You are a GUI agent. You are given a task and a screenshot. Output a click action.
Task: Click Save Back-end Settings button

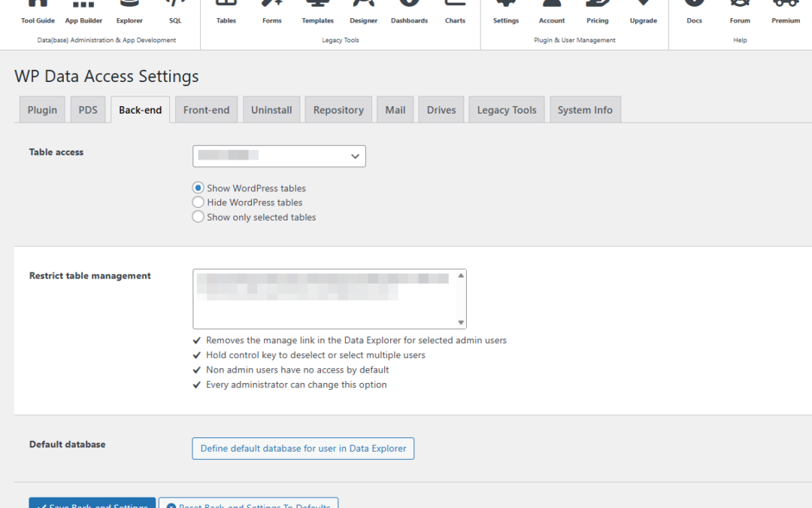coord(92,503)
